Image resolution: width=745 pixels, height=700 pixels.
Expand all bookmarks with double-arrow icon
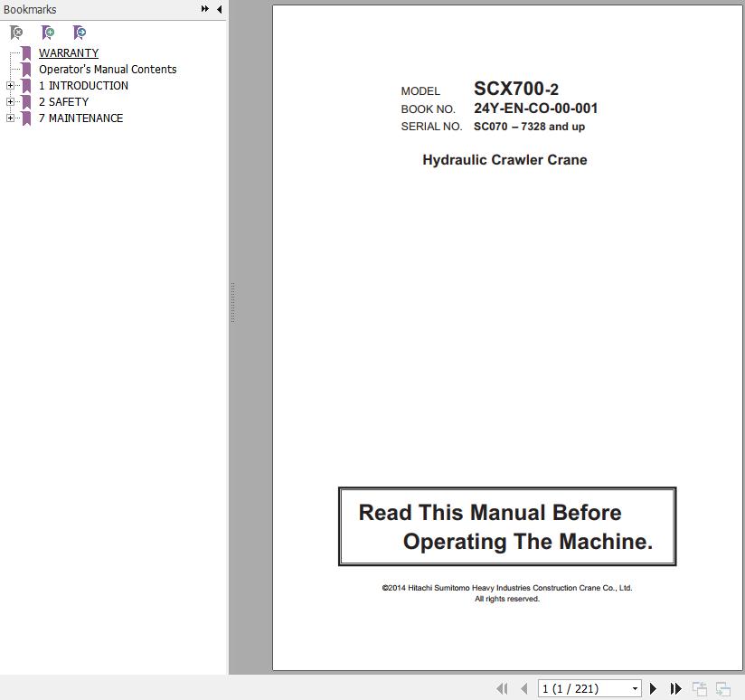click(204, 9)
